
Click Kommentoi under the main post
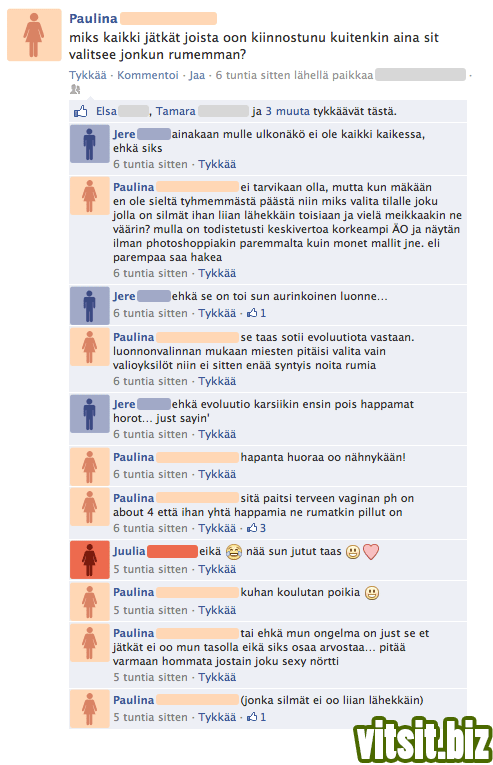[x=148, y=75]
